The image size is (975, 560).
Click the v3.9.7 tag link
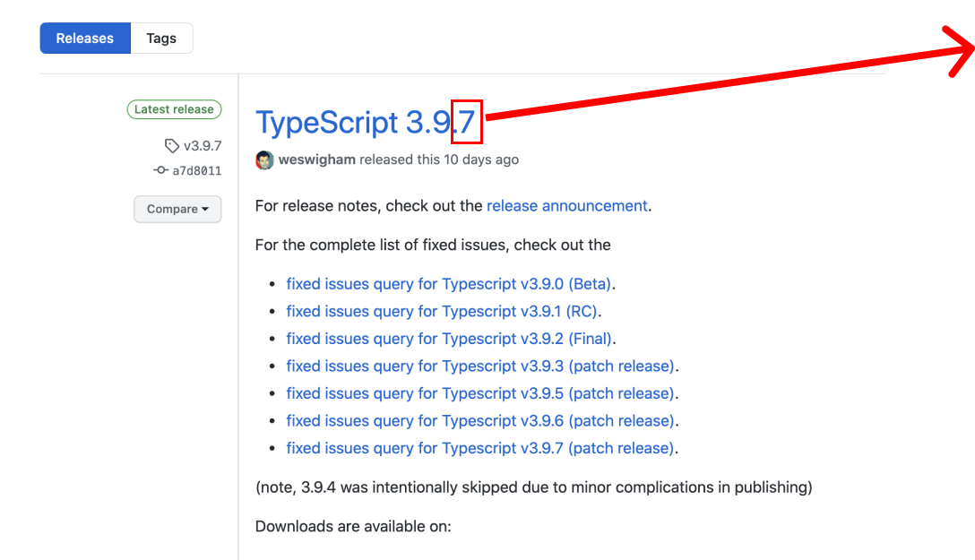202,146
